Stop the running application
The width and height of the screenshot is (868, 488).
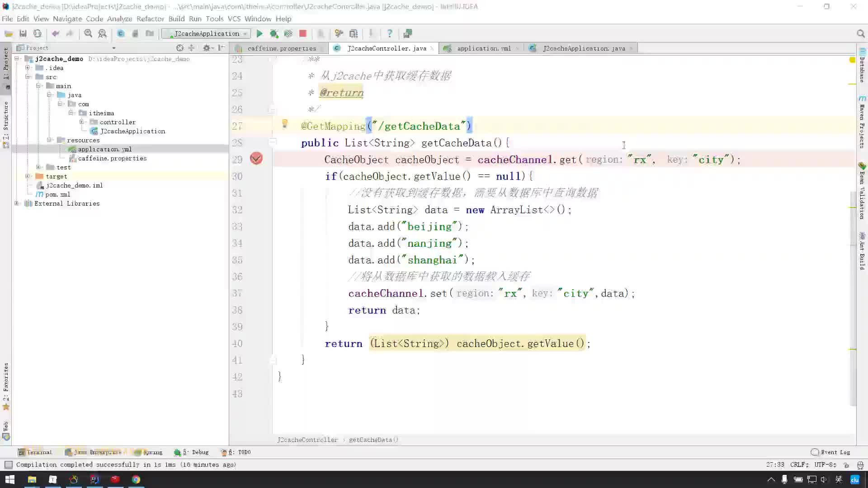(x=303, y=33)
